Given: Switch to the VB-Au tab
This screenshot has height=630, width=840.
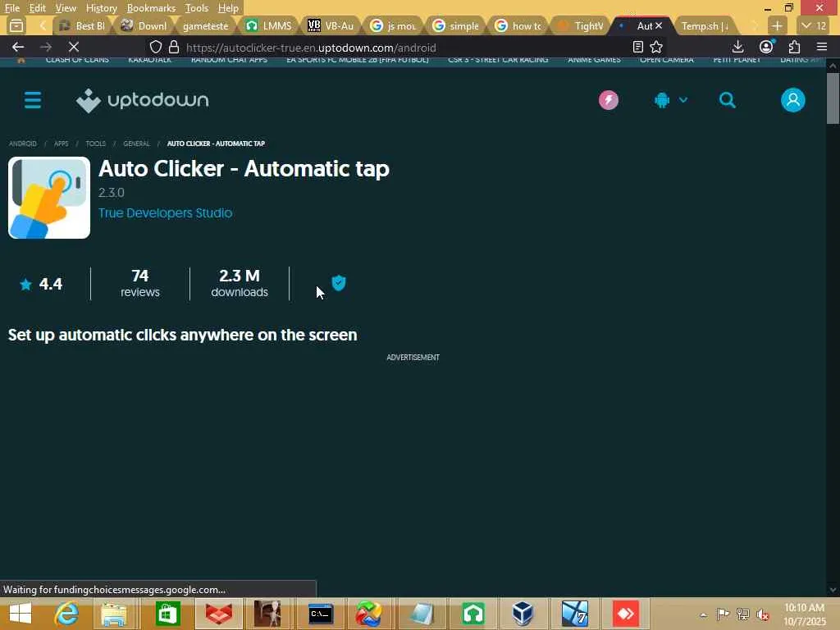Looking at the screenshot, I should click(x=331, y=25).
